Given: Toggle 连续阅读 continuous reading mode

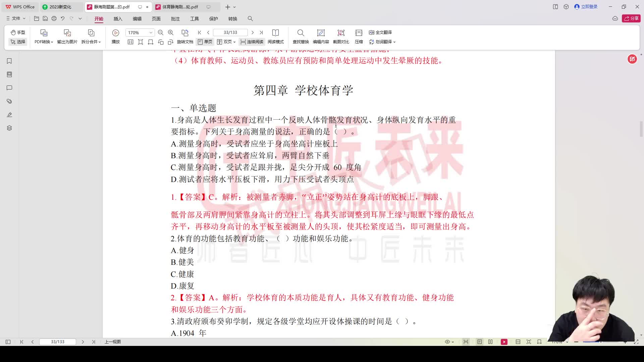Looking at the screenshot, I should [x=251, y=42].
